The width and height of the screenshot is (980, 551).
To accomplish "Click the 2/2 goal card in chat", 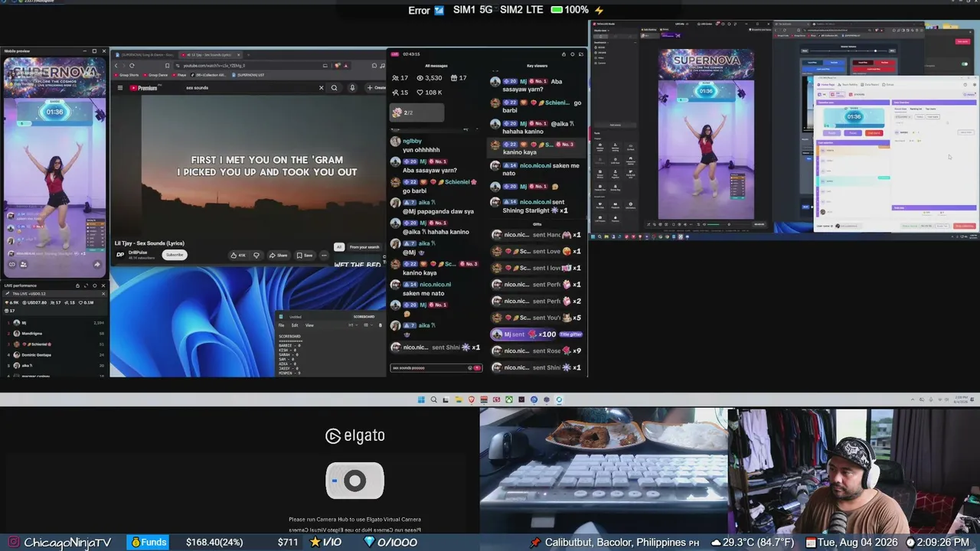I will click(416, 112).
